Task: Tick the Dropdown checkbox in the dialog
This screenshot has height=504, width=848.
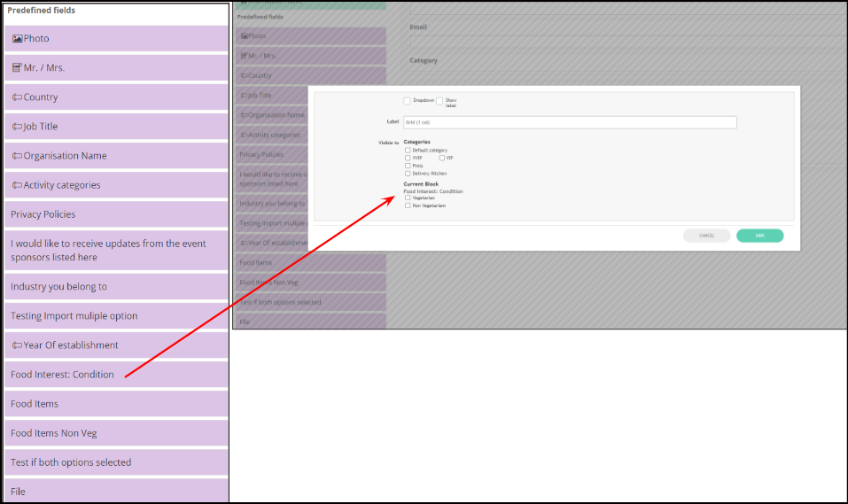Action: [x=407, y=101]
